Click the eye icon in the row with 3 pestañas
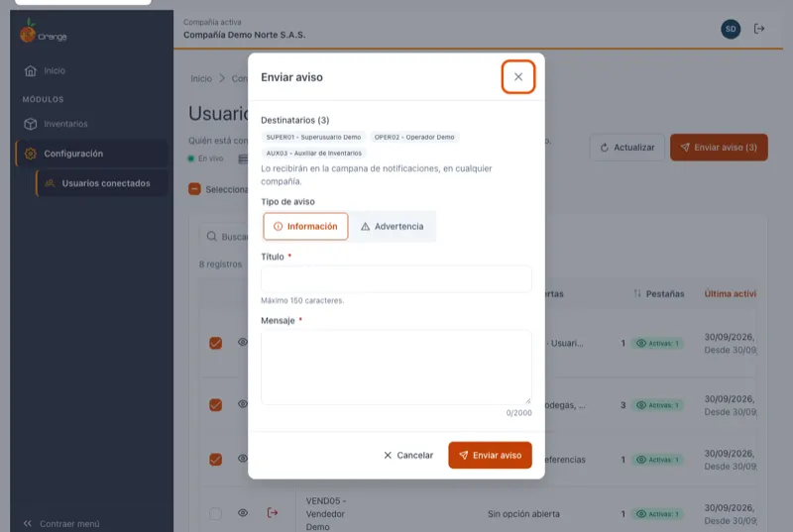 [x=243, y=403]
